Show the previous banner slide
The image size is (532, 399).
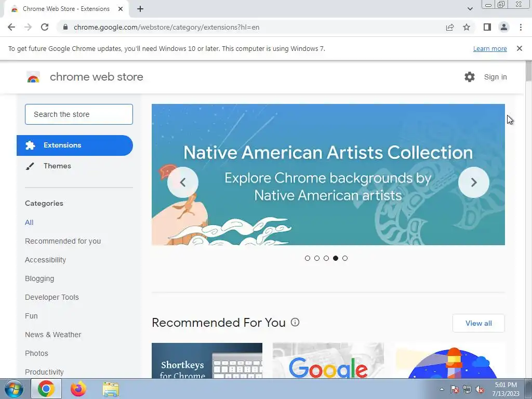pyautogui.click(x=182, y=182)
